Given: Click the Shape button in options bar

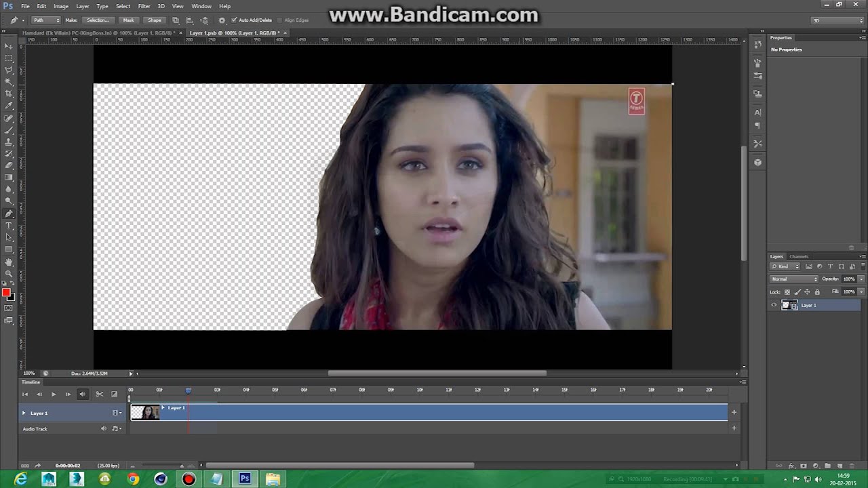Looking at the screenshot, I should click(x=155, y=20).
